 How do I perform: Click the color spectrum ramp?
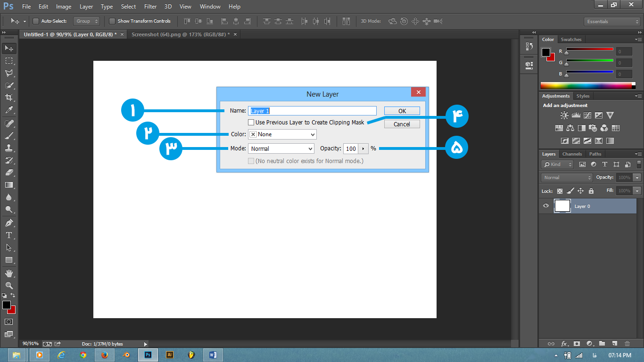point(588,85)
